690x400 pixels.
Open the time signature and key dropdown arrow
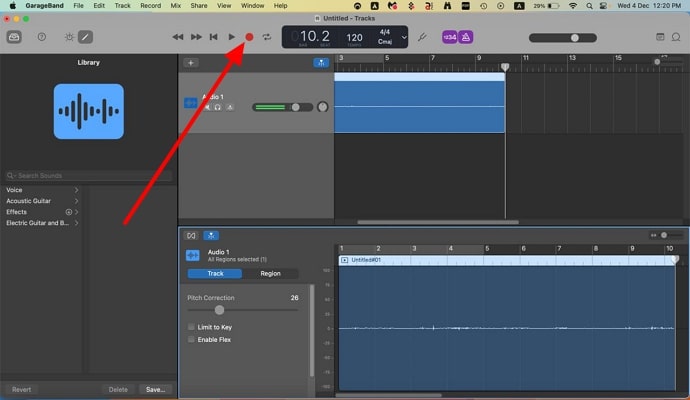(404, 37)
